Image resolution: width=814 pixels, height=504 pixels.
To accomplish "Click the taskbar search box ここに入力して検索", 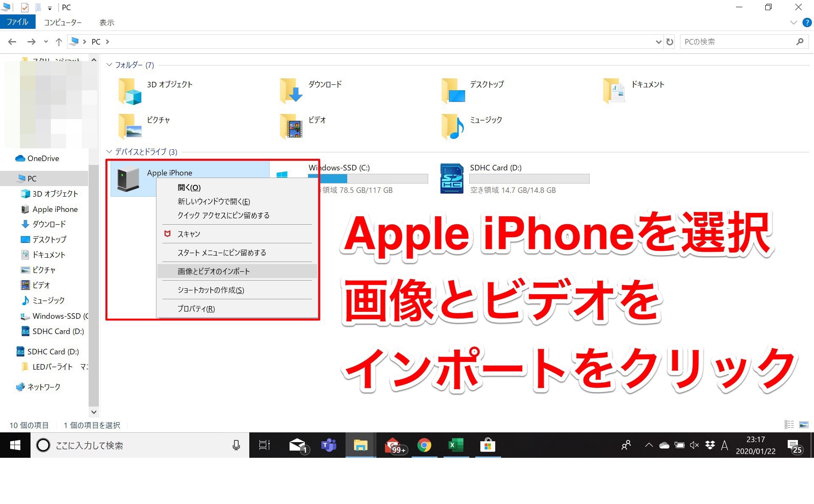I will point(140,445).
